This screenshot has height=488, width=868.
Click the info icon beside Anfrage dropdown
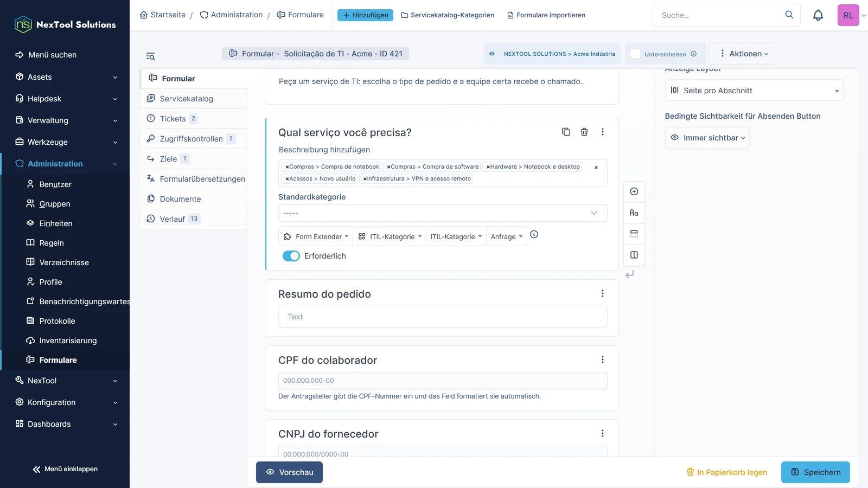(534, 234)
